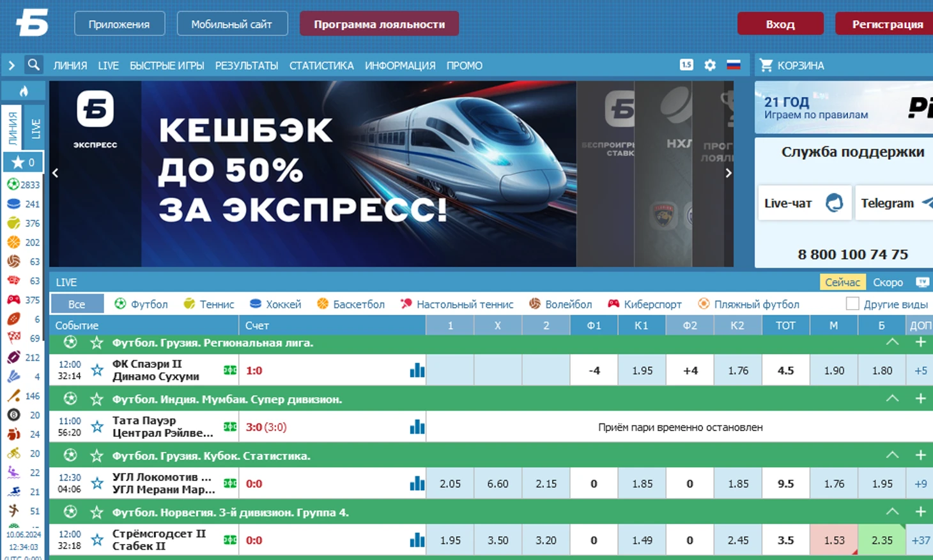Open Программа лояльности button
This screenshot has height=560, width=933.
point(380,24)
